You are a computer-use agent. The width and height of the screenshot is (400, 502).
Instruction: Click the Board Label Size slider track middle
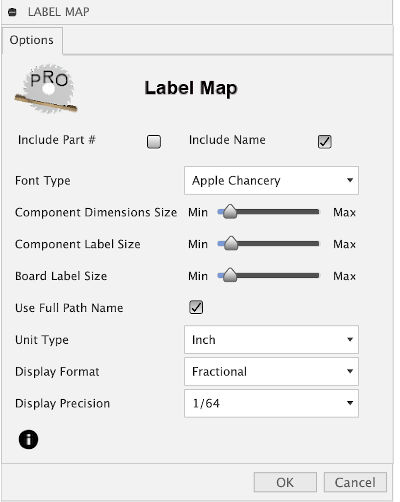coord(268,276)
